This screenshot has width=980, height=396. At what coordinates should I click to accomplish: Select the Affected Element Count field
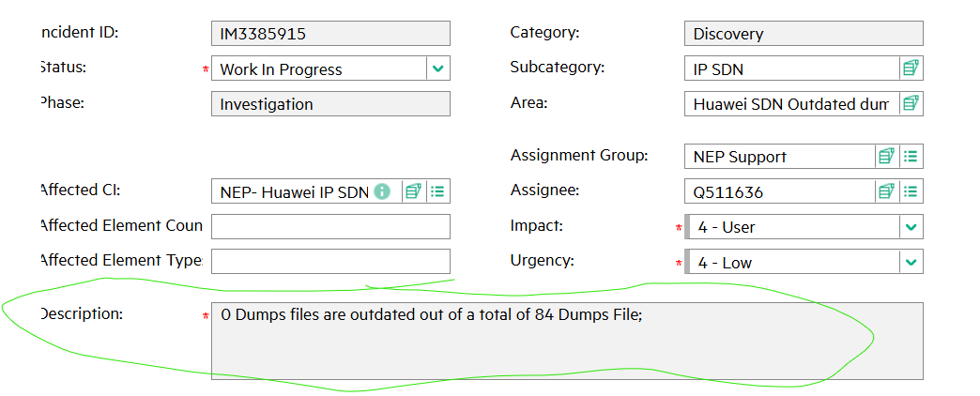330,227
